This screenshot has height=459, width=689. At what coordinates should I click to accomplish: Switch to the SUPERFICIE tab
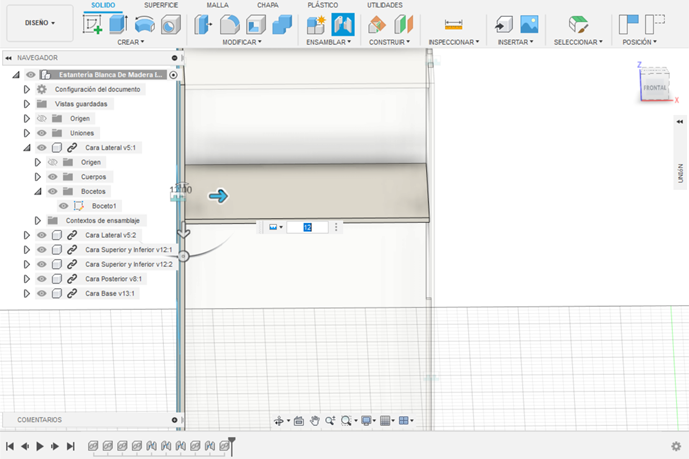click(x=161, y=5)
